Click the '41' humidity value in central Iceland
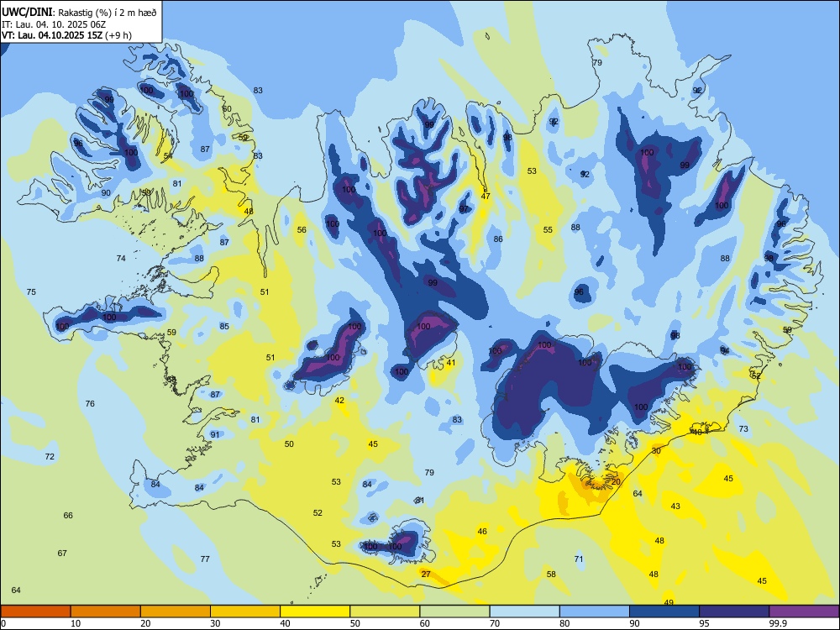This screenshot has height=630, width=840. coord(451,363)
